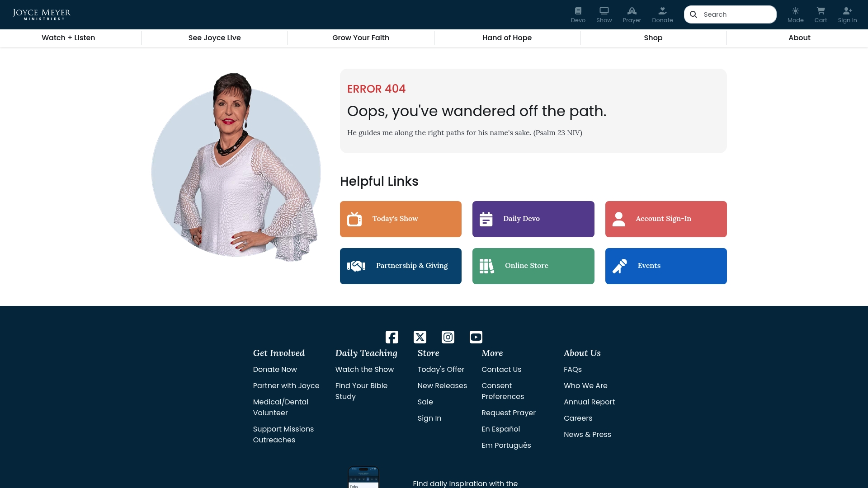The image size is (868, 488).
Task: Open Find Your Bible Study link
Action: click(x=361, y=391)
